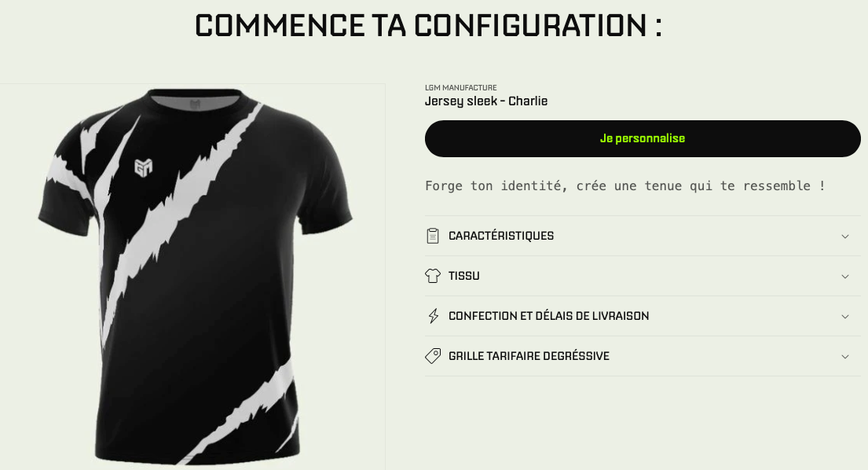Click the COMMENCE TA CONFIGURATION heading
Screen dimensions: 868x470
[428, 25]
